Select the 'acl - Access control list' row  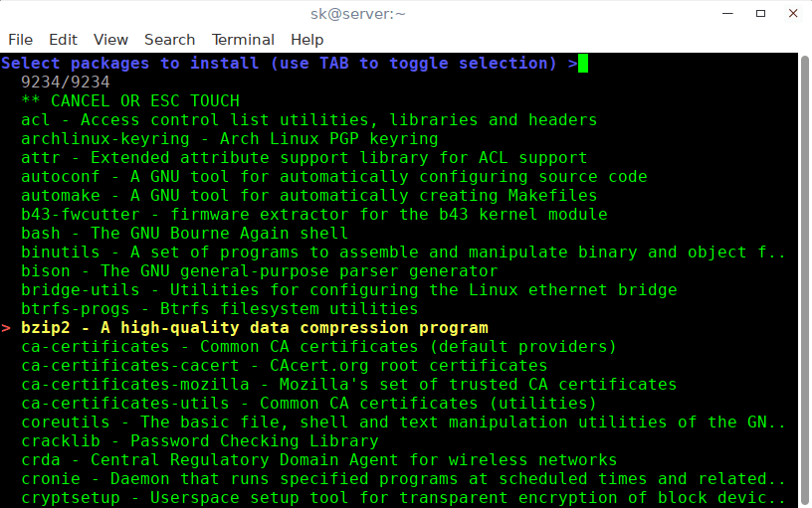309,120
